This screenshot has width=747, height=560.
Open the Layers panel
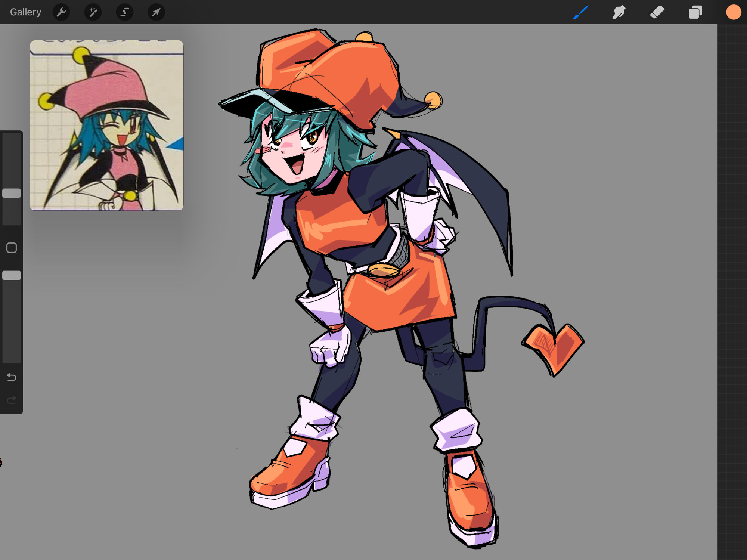695,12
